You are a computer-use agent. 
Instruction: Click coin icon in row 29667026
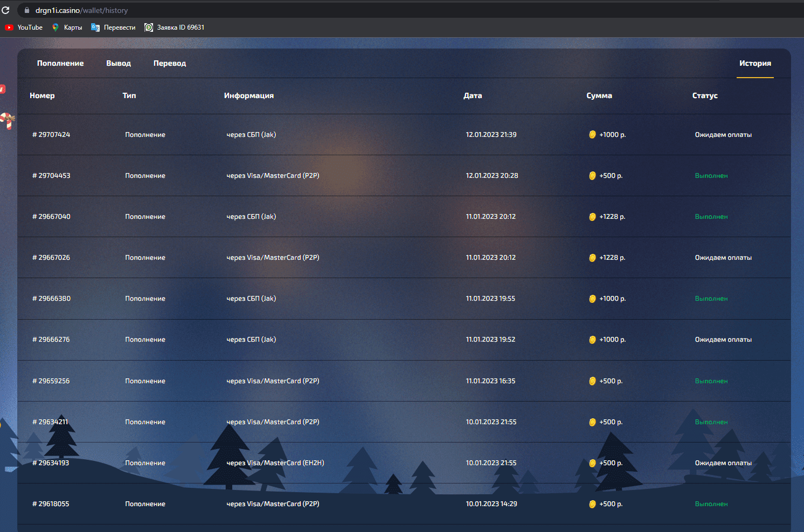[x=592, y=258]
